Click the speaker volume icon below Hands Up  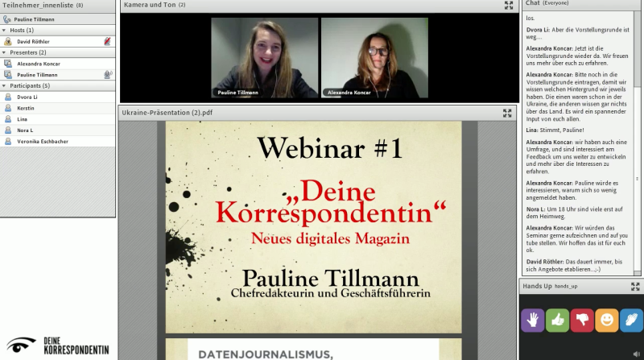[x=637, y=354]
